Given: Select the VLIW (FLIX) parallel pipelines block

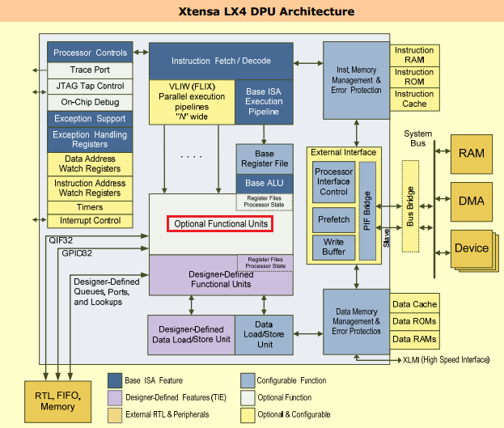Looking at the screenshot, I should (x=192, y=102).
